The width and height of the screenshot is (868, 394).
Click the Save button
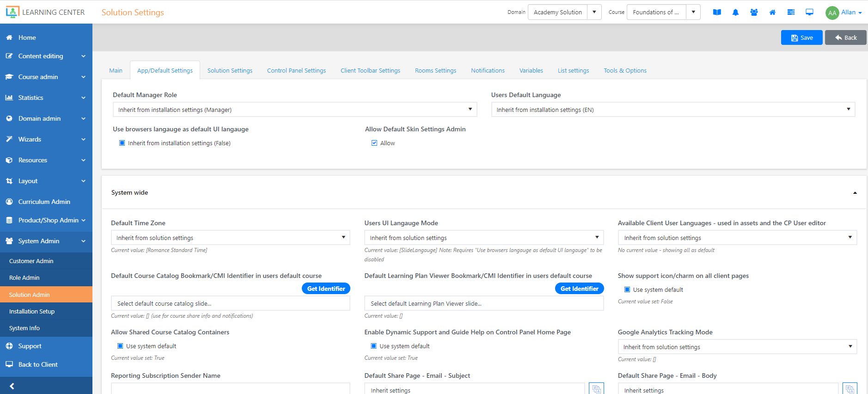(801, 37)
